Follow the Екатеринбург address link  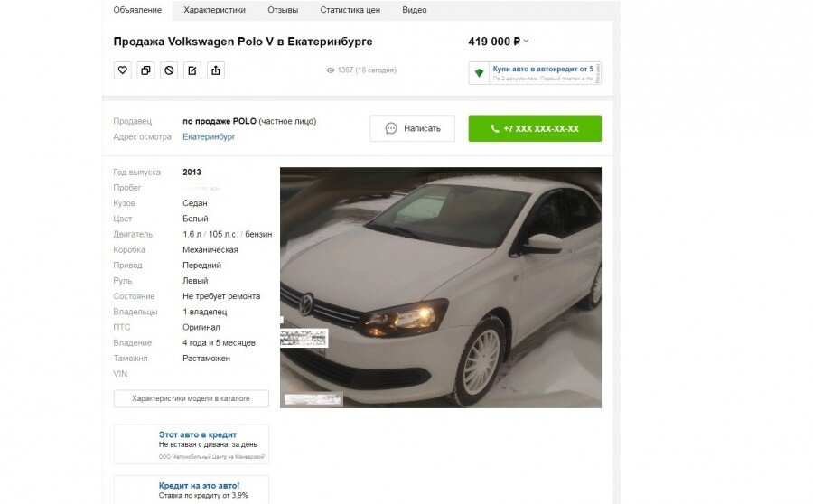pyautogui.click(x=209, y=136)
